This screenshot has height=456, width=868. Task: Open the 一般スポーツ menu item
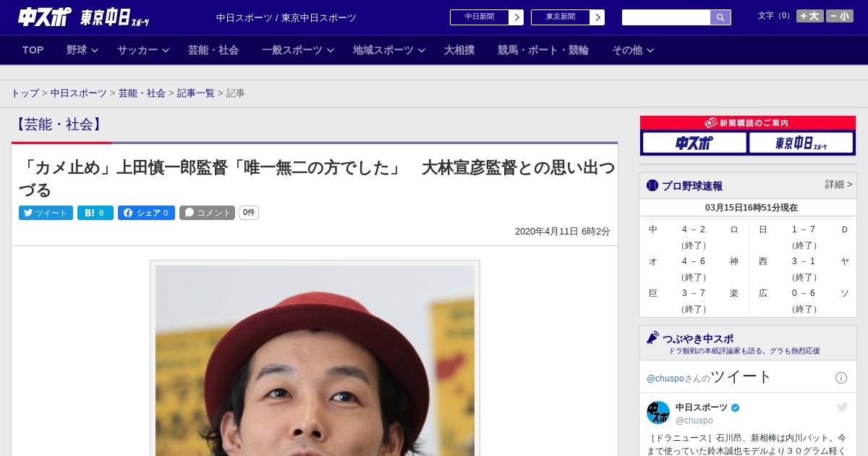(x=292, y=50)
